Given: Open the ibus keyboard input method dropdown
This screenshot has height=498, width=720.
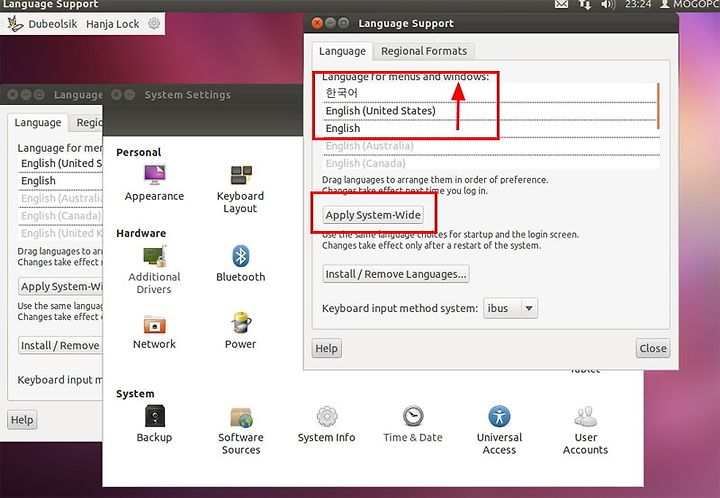Looking at the screenshot, I should click(510, 308).
